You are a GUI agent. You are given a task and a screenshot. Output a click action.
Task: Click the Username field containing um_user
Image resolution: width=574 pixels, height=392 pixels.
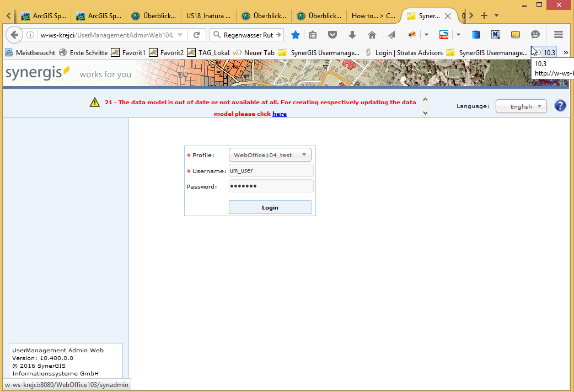tap(271, 170)
